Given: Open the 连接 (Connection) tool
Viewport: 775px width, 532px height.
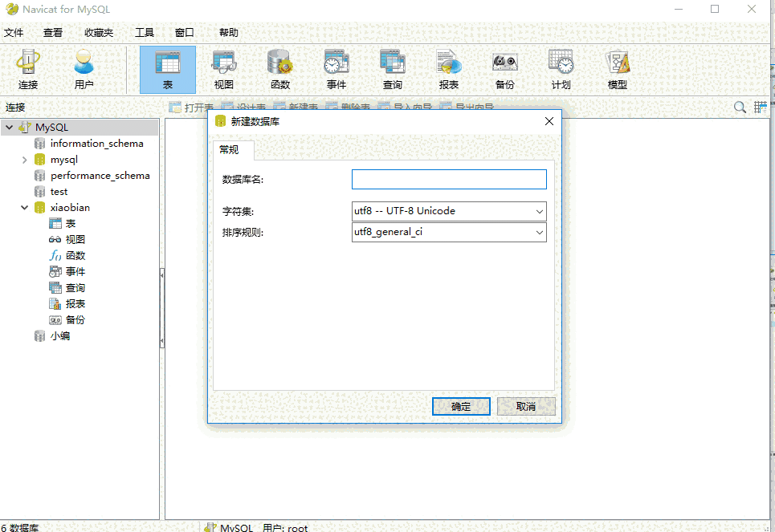Looking at the screenshot, I should 28,69.
